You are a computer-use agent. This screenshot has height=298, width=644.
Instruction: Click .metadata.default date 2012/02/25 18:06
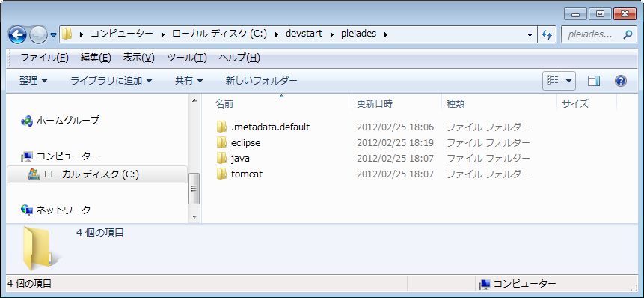tap(395, 127)
